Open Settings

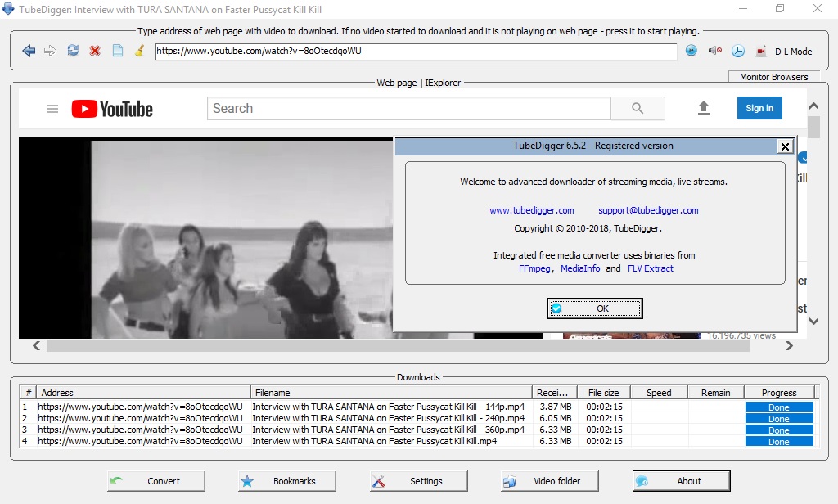(x=418, y=481)
